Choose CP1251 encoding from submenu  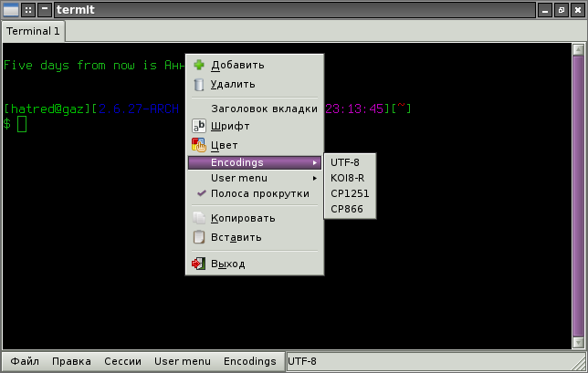pos(350,193)
